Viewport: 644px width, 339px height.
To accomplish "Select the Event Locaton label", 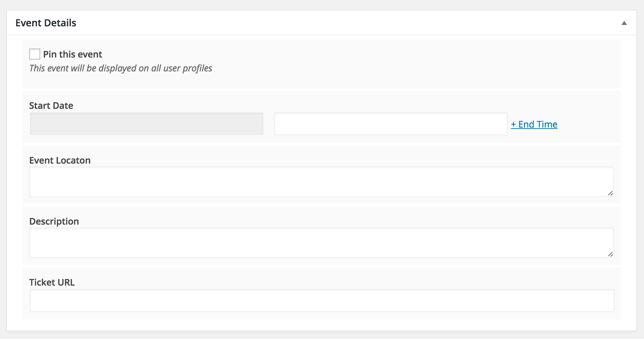I will point(60,160).
